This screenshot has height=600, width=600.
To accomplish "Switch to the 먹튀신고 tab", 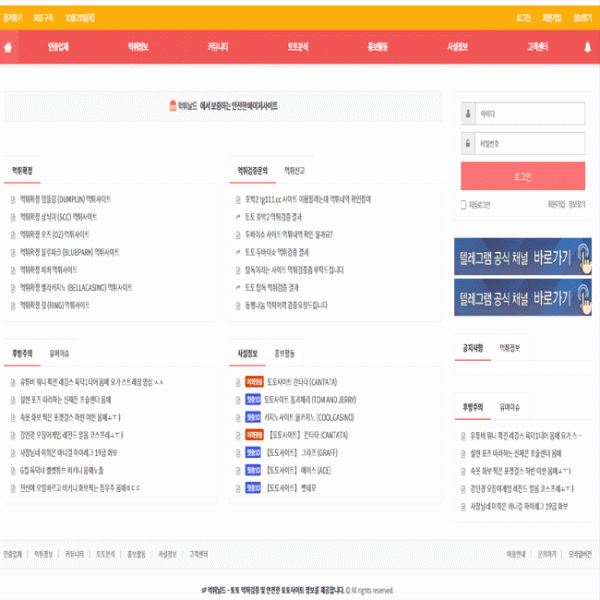I will (x=294, y=171).
